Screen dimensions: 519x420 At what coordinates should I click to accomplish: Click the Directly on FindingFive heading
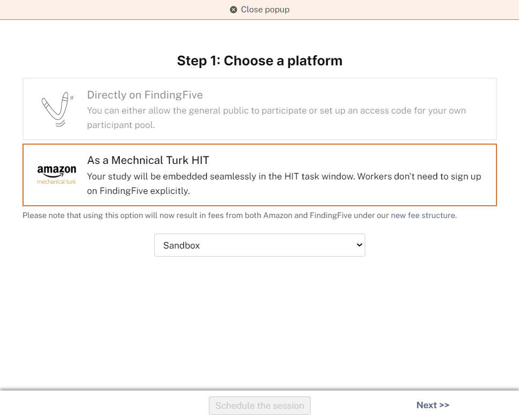[x=145, y=95]
